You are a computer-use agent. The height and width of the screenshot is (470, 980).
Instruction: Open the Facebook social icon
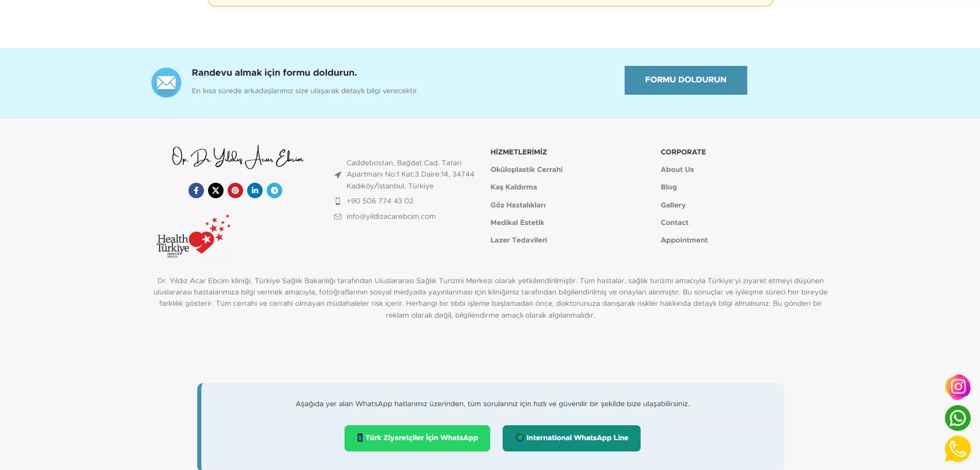(x=196, y=190)
